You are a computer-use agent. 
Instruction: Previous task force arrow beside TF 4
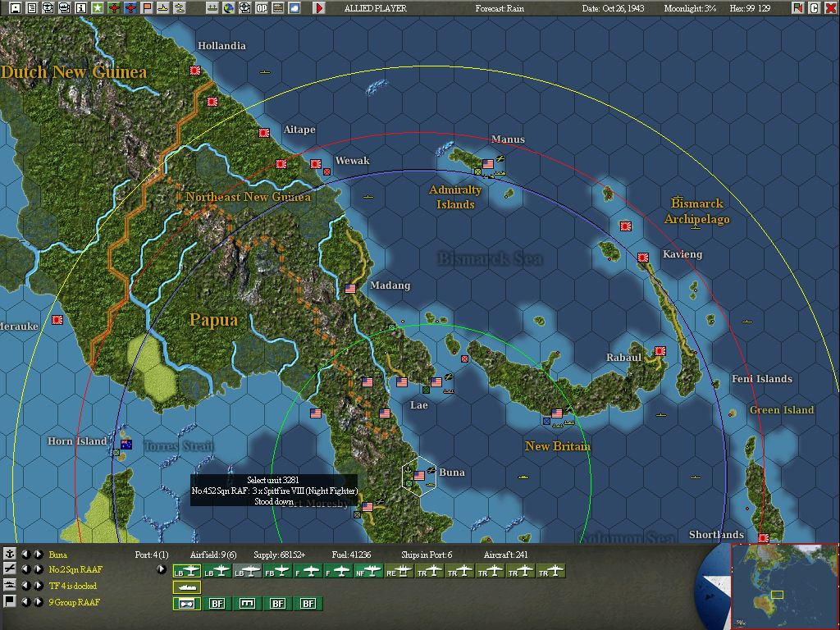[x=25, y=586]
